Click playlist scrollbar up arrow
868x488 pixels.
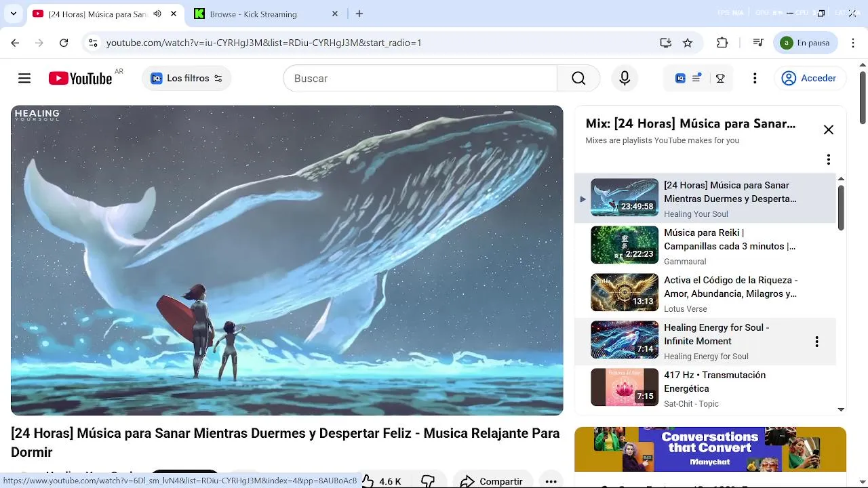(x=841, y=179)
